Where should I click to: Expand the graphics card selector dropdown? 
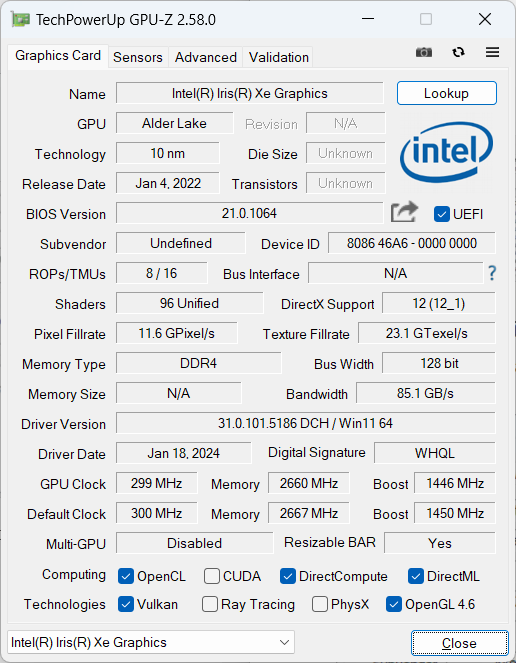[151, 642]
